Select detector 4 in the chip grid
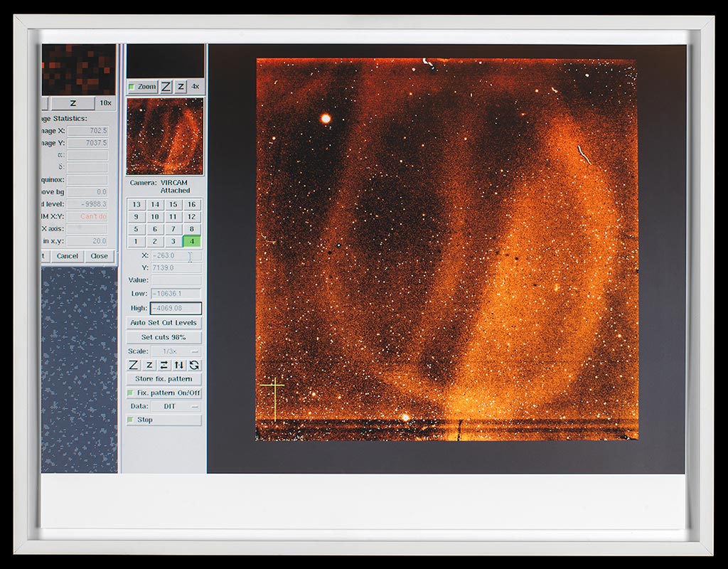728x569 pixels. point(191,242)
